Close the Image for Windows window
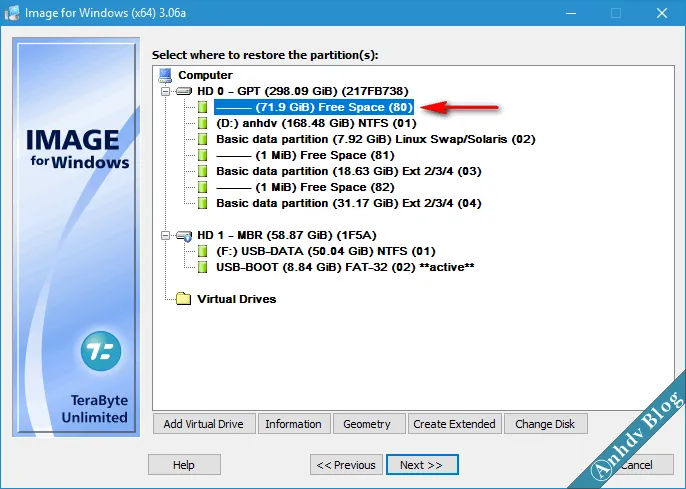Viewport: 686px width, 489px height. point(662,13)
